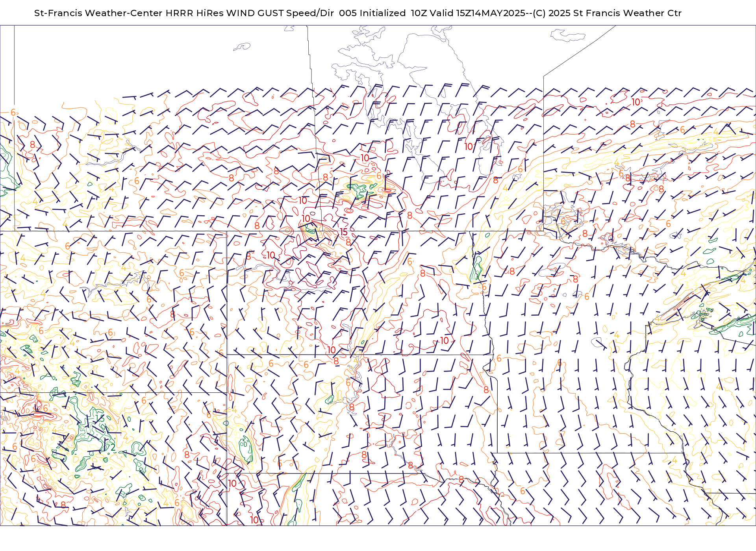Viewport: 756px width, 551px height.
Task: Click the green "2" contour label
Action: [113, 447]
